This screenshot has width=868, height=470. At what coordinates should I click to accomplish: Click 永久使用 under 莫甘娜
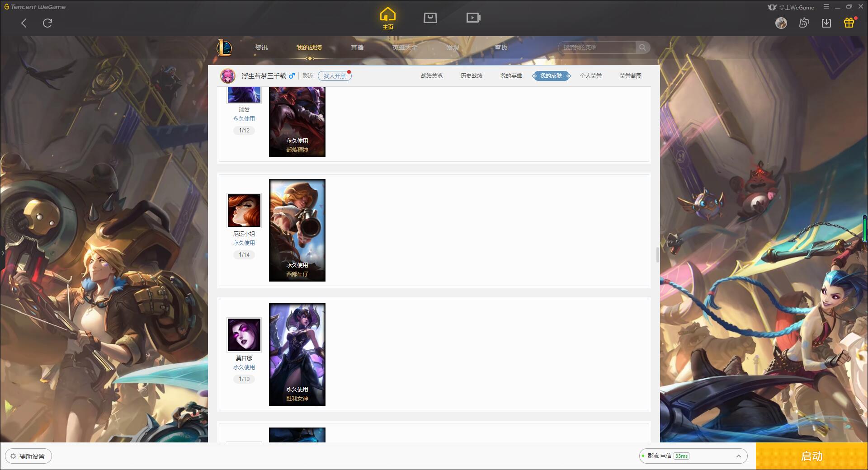[244, 367]
